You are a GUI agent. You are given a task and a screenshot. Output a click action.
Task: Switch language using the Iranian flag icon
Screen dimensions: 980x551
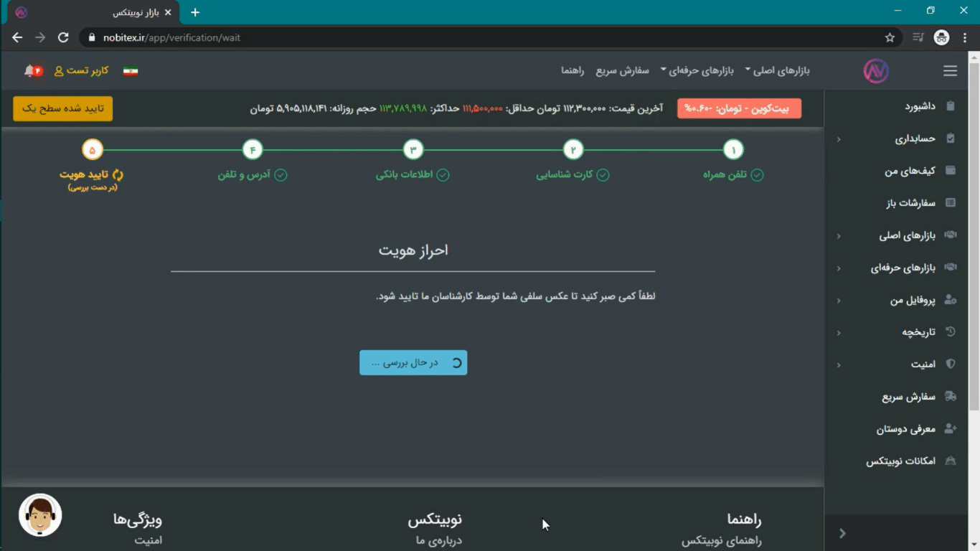(x=131, y=70)
